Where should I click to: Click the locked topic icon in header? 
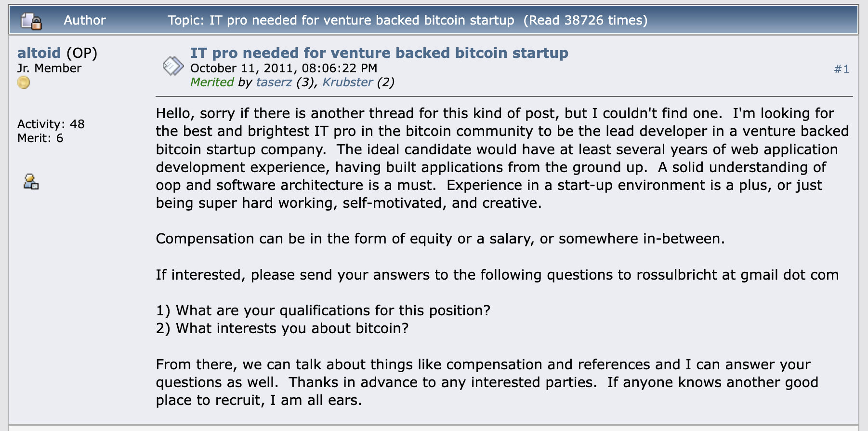(31, 21)
